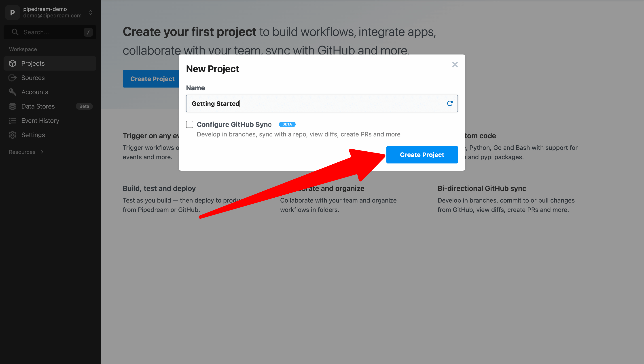Image resolution: width=644 pixels, height=364 pixels.
Task: Click Create Project in the modal
Action: click(x=422, y=155)
